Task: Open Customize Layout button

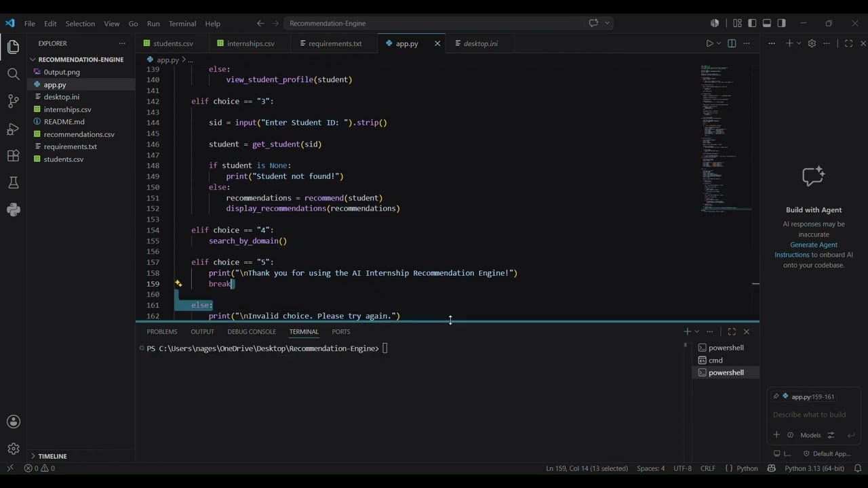Action: tap(737, 23)
